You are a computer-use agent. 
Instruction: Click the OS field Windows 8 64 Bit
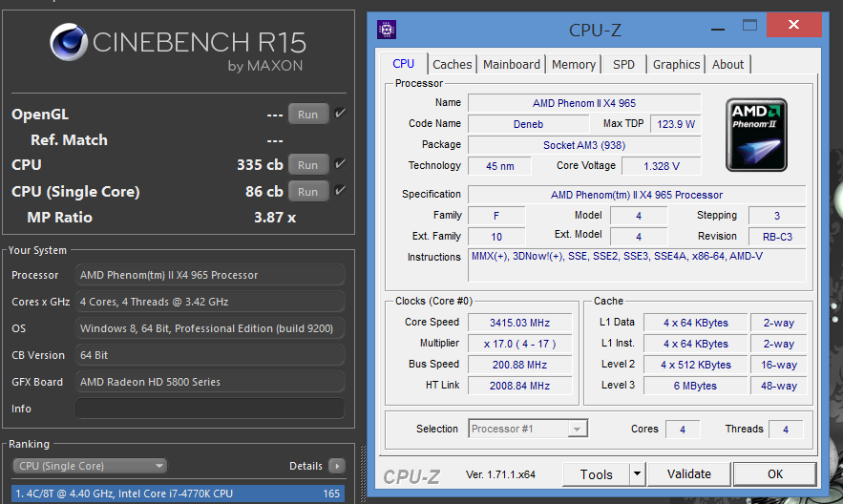point(210,328)
